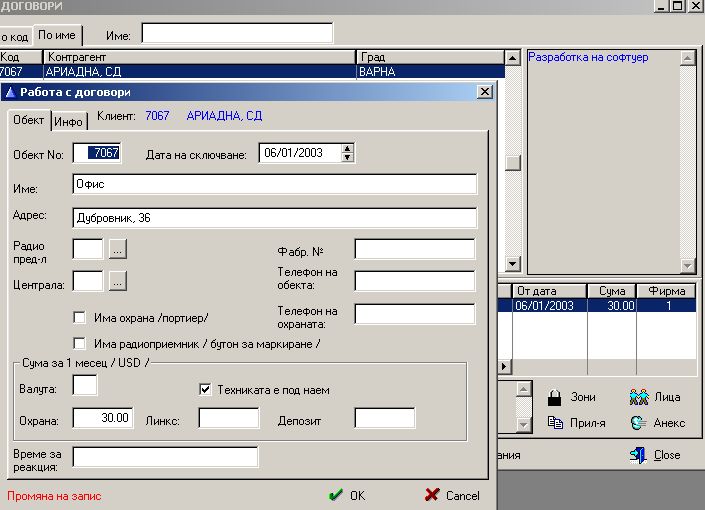Toggle Има охрана /портиер/ checkbox
The width and height of the screenshot is (705, 510).
tap(80, 318)
